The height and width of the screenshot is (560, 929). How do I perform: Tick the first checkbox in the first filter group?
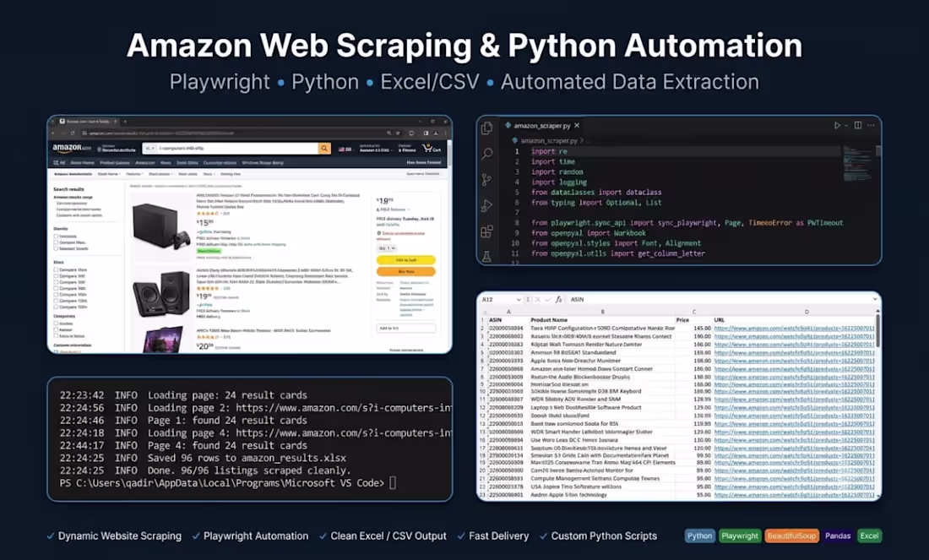(x=57, y=236)
